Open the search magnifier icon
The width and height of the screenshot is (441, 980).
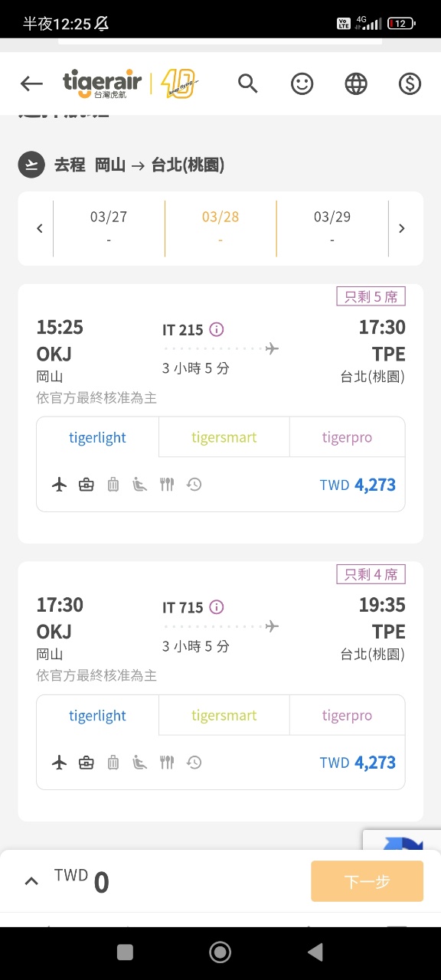click(248, 83)
